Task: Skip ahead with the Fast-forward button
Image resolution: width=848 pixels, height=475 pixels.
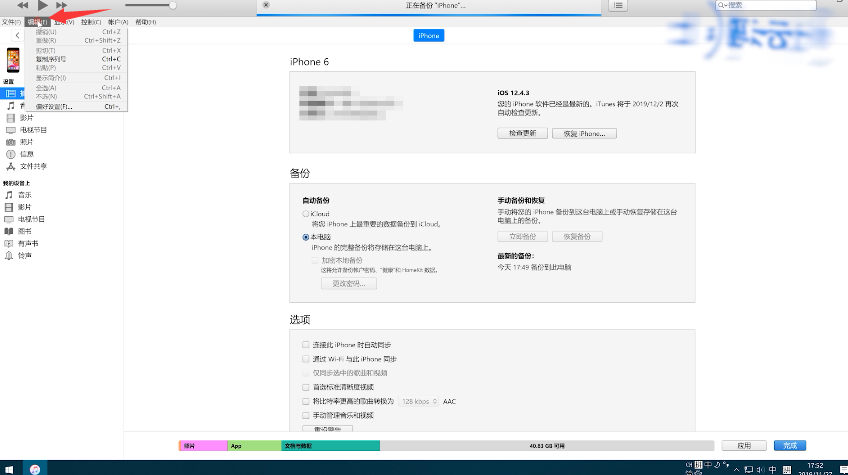Action: [x=62, y=5]
